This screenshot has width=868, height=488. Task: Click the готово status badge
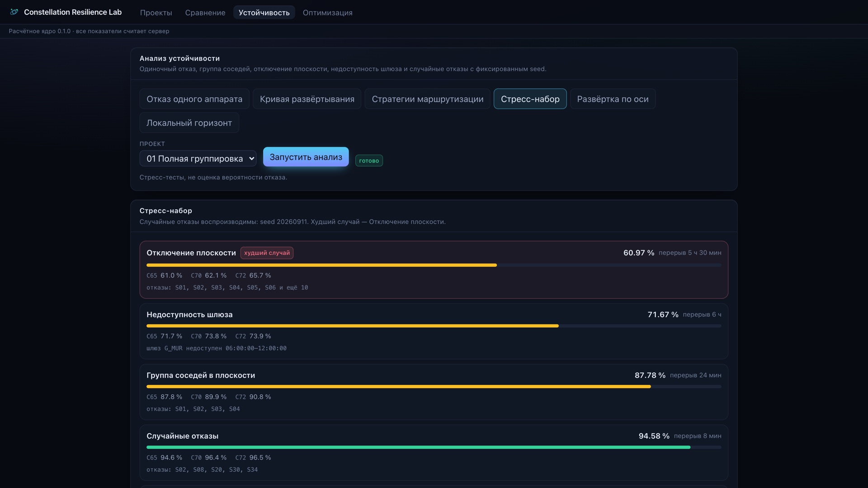click(x=369, y=161)
